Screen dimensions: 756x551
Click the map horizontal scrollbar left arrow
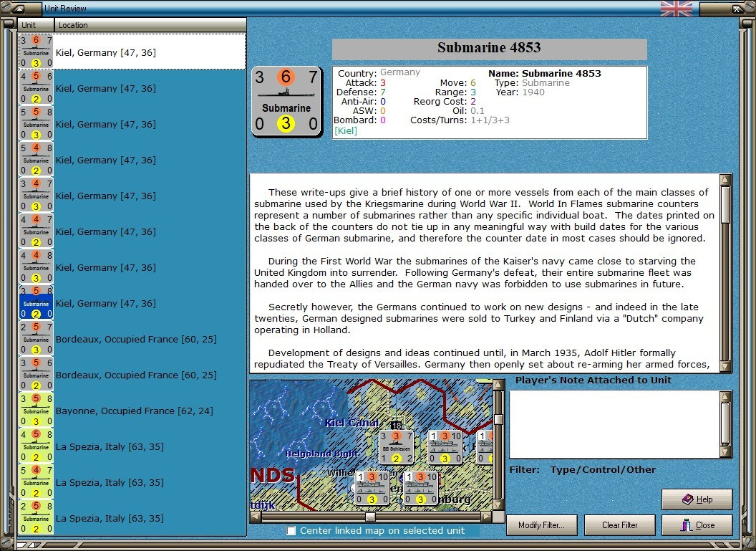tap(256, 517)
